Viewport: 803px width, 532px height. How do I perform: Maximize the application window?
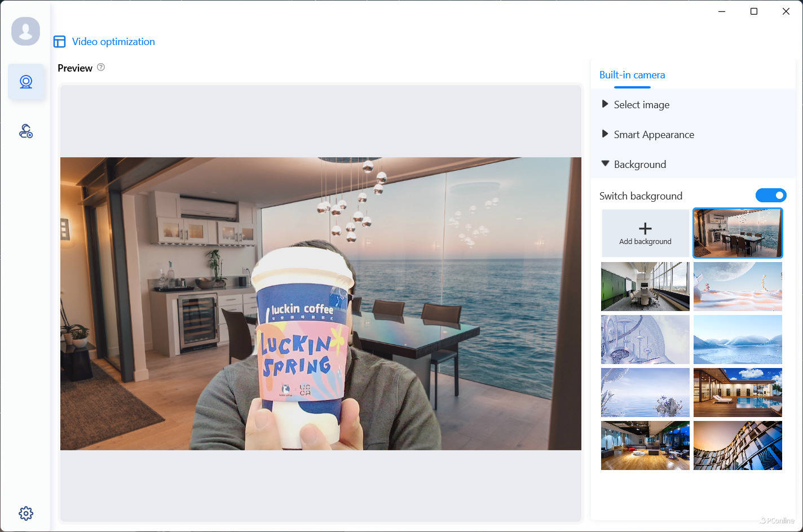(x=754, y=11)
